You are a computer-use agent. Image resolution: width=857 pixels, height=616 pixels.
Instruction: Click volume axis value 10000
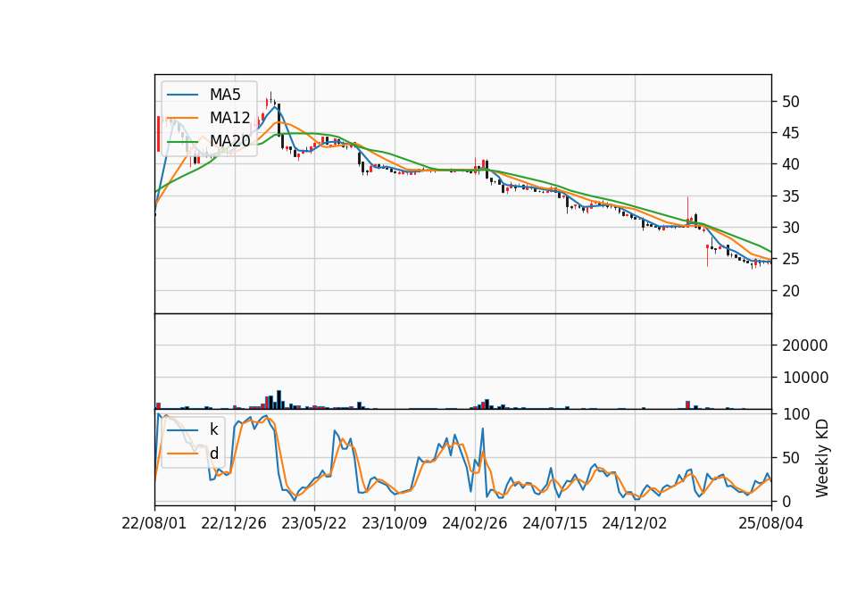[805, 377]
